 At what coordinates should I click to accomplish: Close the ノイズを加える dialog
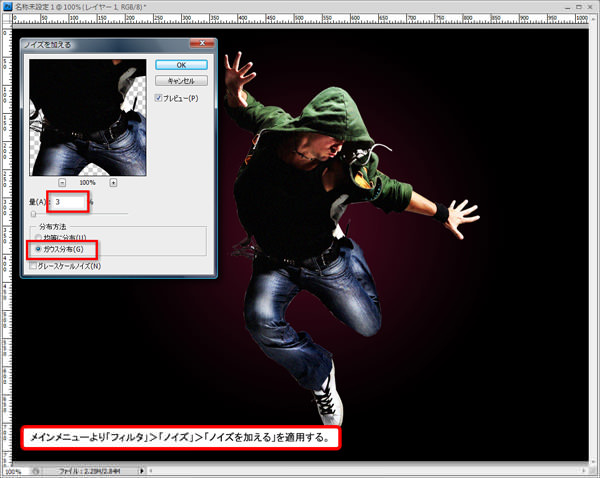tap(202, 43)
